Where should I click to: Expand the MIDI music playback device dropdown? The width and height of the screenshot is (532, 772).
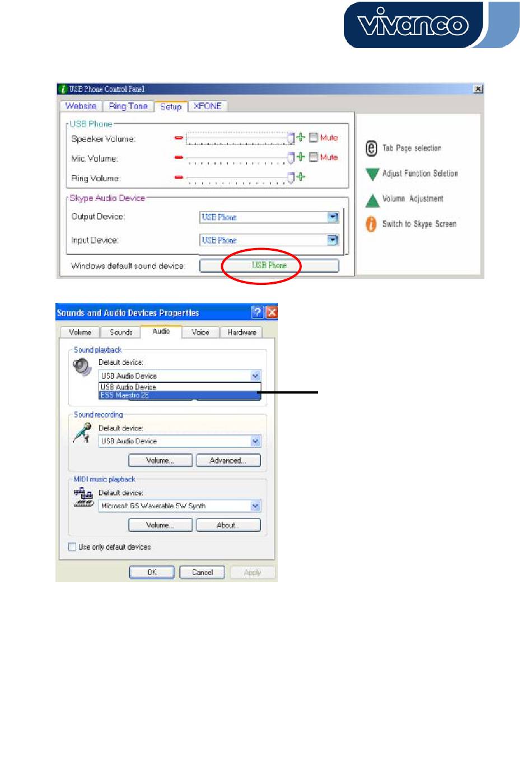[x=255, y=506]
